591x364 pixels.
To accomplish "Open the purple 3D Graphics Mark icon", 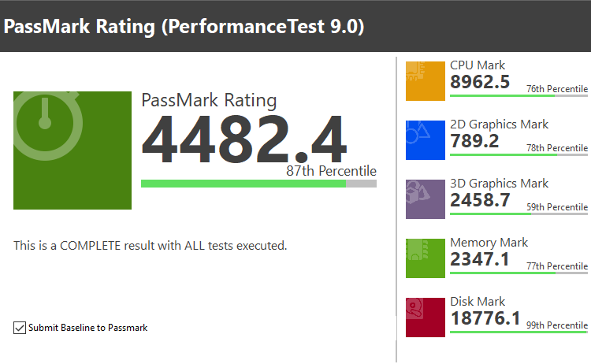I will [x=426, y=199].
